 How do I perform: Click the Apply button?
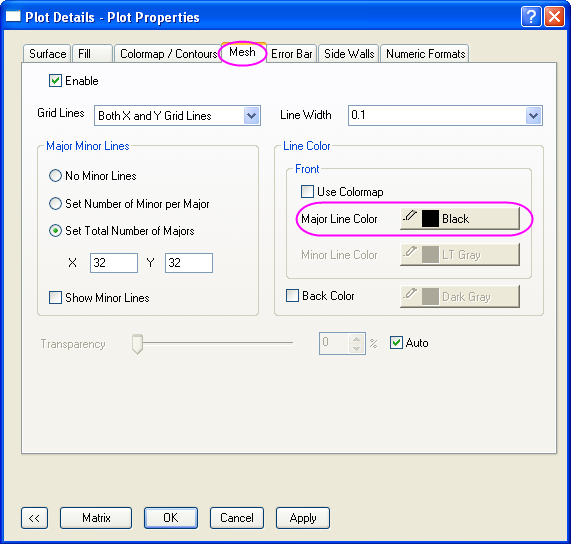pyautogui.click(x=303, y=518)
